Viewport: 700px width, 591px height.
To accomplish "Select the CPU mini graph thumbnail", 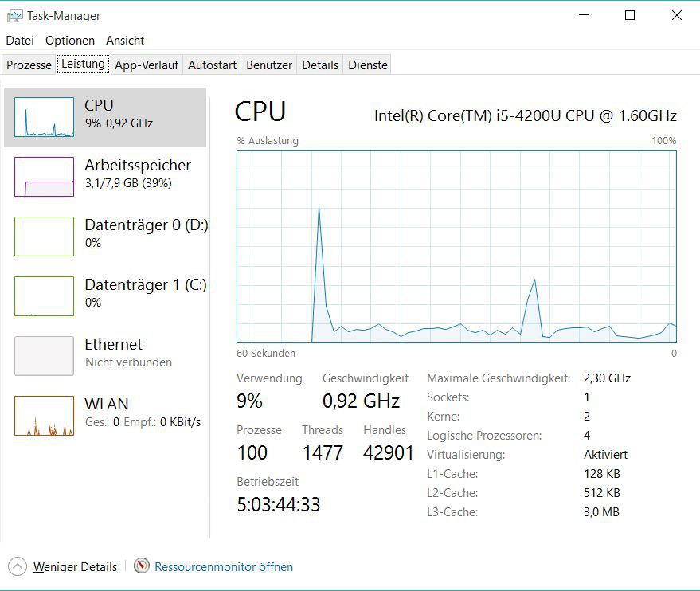I will coord(44,117).
